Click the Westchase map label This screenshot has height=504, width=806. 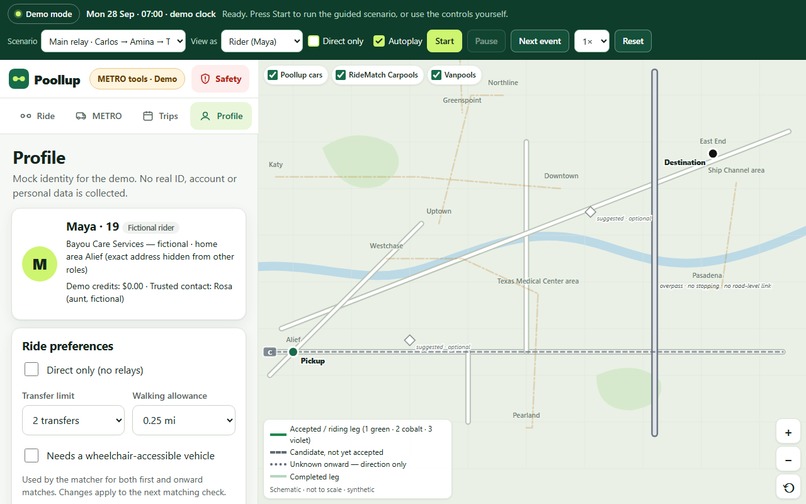click(387, 246)
